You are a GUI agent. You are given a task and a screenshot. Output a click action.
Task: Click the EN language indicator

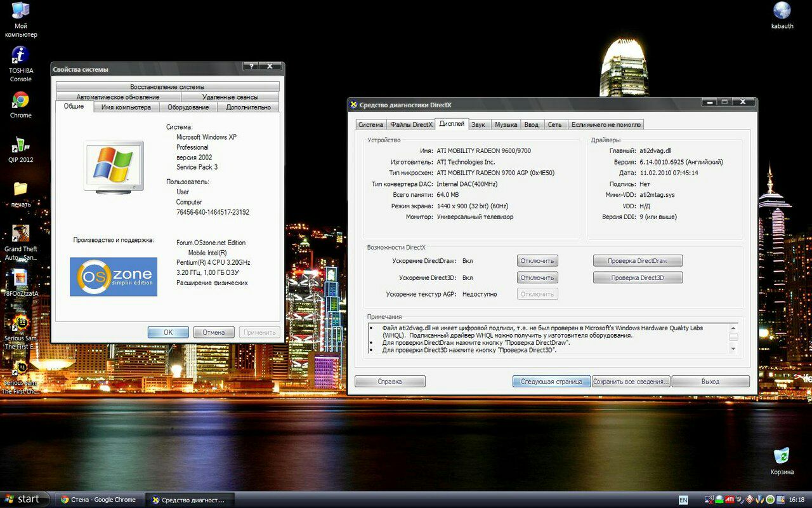pyautogui.click(x=683, y=500)
